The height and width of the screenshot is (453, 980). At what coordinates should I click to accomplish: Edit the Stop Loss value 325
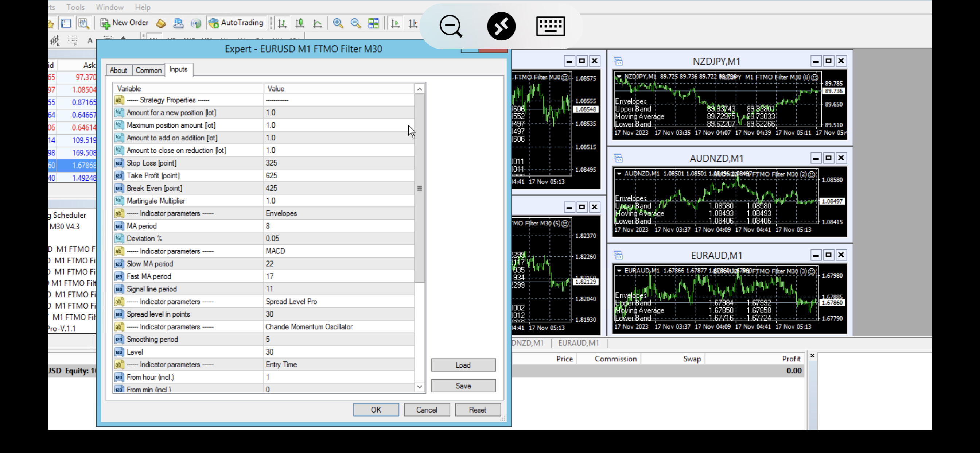tap(339, 163)
